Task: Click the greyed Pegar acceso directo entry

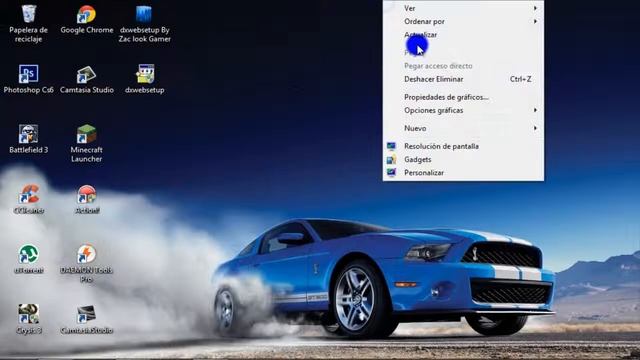Action: 463,66
